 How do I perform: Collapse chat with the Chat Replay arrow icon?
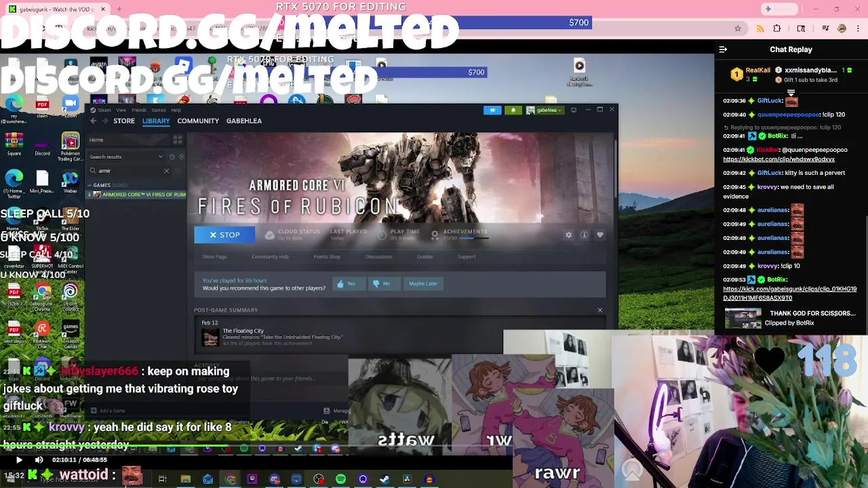pos(723,49)
